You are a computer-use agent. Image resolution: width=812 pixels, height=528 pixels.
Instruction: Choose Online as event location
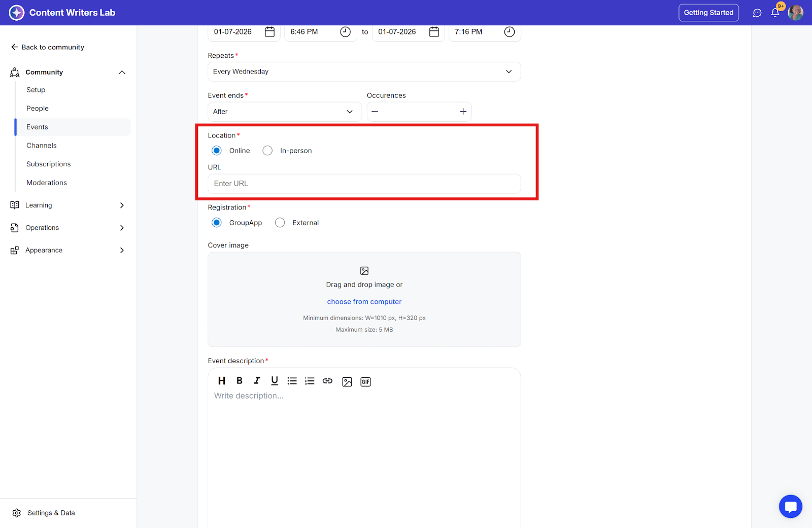coord(217,151)
